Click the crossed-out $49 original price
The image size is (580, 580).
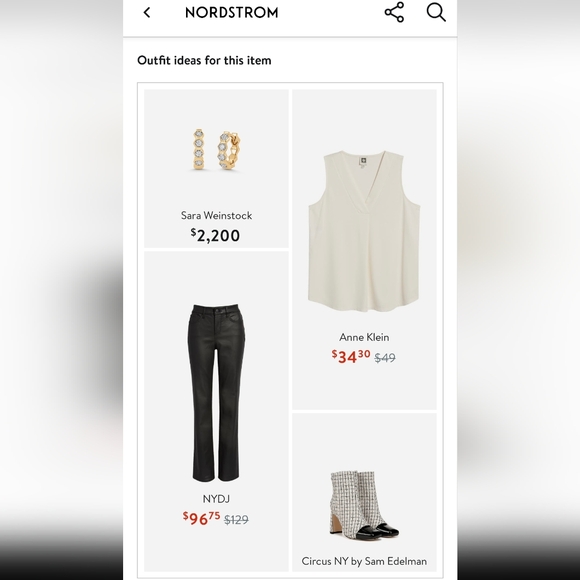coord(385,358)
